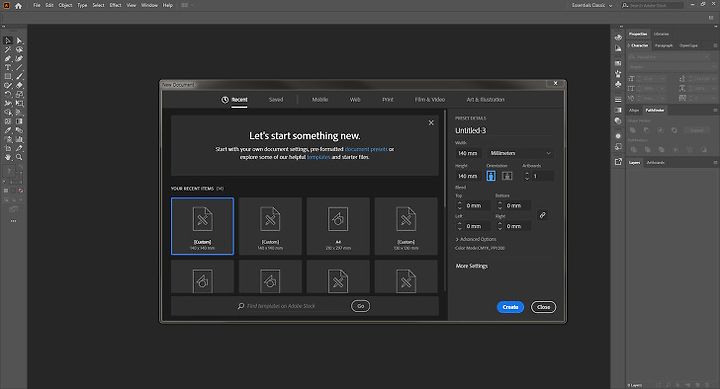Select the Line Segment tool
Screen dimensions: 720x389
(19, 68)
